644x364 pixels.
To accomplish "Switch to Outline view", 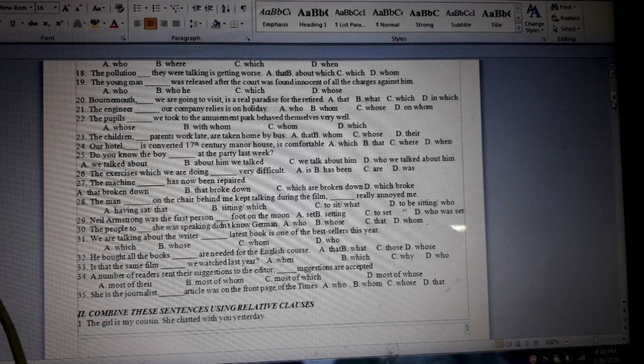I will 526,343.
